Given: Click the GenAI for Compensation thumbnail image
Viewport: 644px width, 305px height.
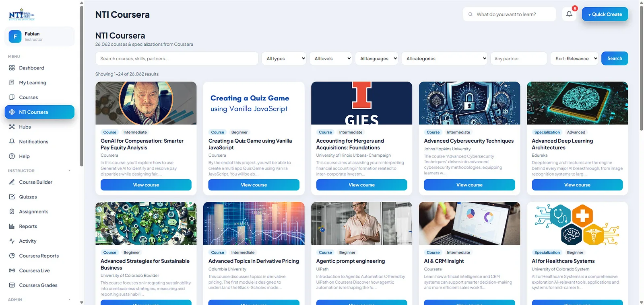Looking at the screenshot, I should (x=146, y=103).
